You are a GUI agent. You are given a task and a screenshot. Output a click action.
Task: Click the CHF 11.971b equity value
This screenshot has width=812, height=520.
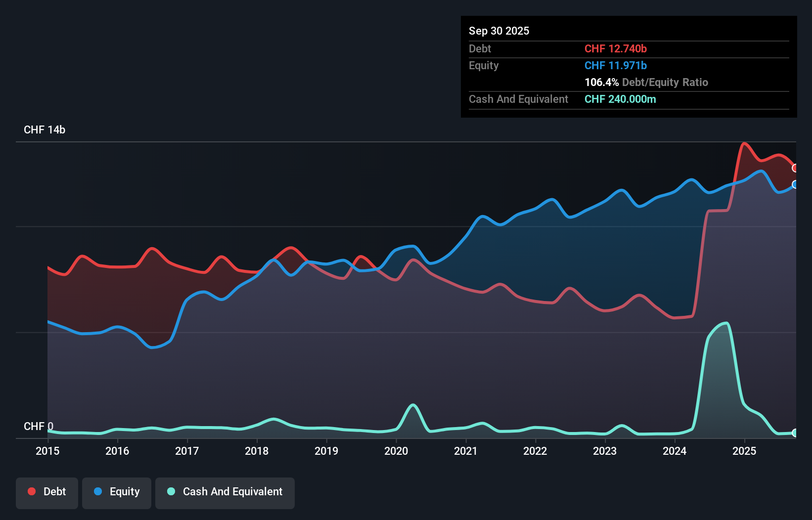[616, 65]
